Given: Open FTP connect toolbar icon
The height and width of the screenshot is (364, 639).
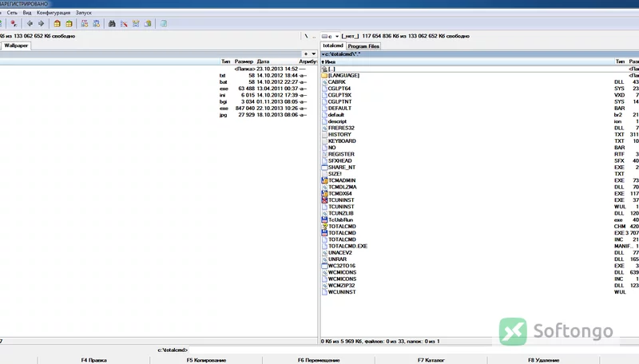Looking at the screenshot, I should 85,24.
